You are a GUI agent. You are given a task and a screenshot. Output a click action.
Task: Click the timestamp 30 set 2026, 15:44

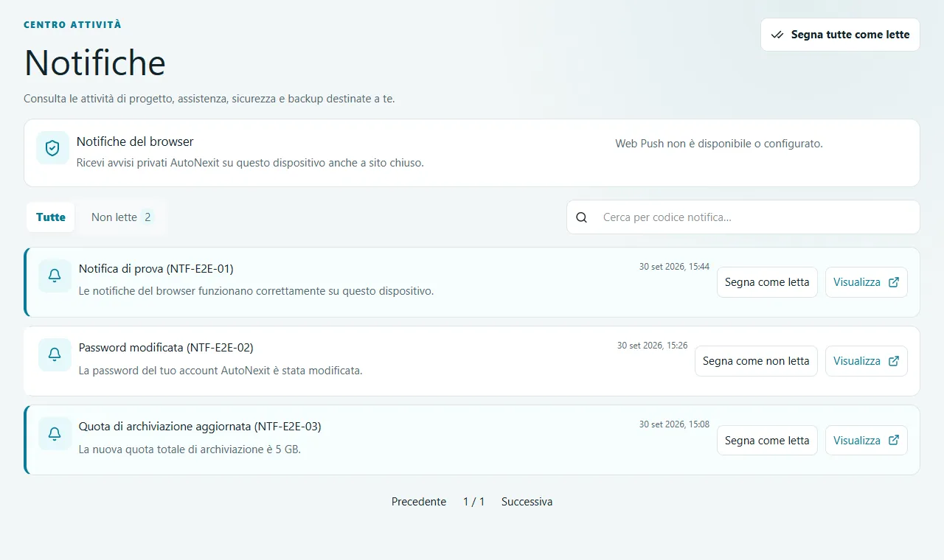[x=674, y=266]
